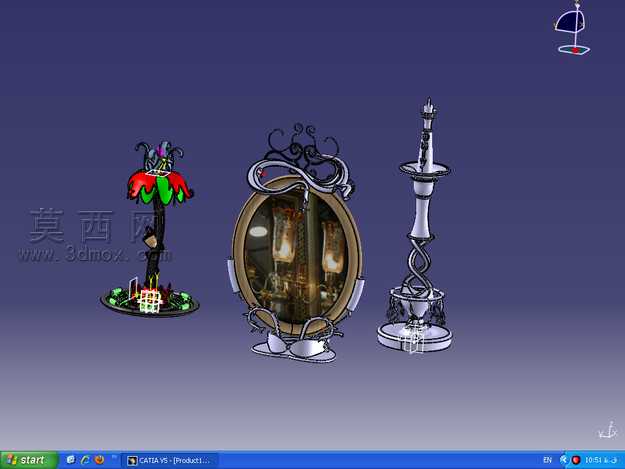
Task: Open the Windows start menu
Action: [x=29, y=460]
